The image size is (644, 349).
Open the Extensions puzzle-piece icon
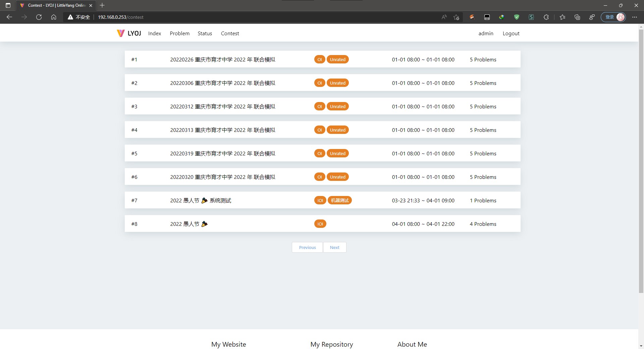(546, 17)
